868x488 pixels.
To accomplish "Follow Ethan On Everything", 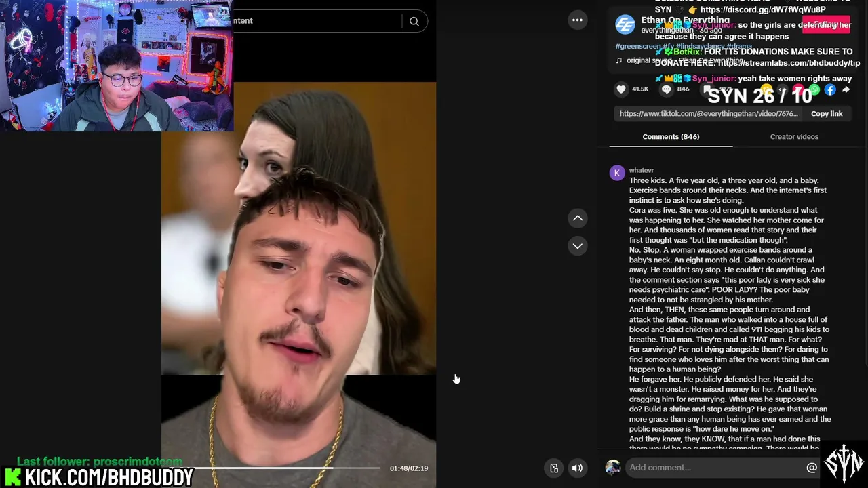I will [826, 25].
